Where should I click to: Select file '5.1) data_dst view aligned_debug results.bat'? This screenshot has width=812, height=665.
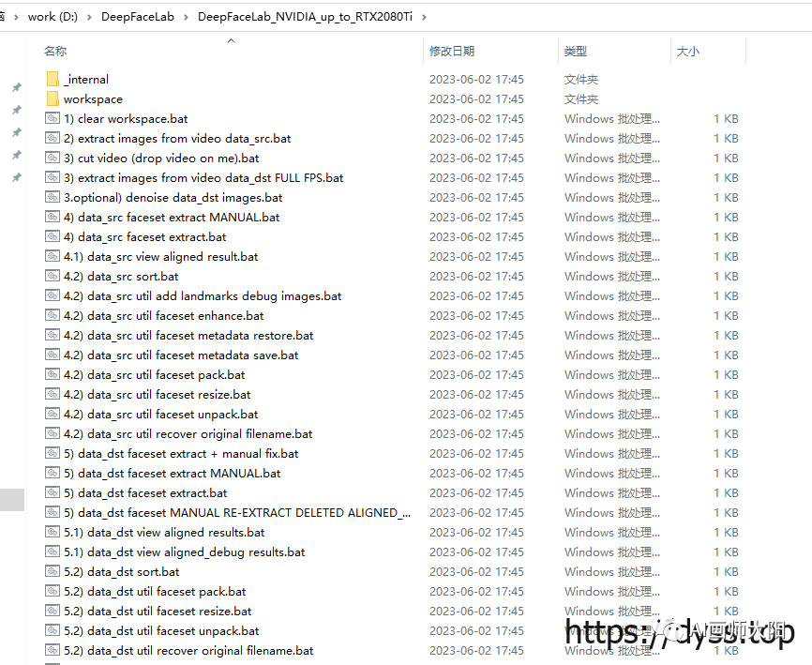point(185,552)
